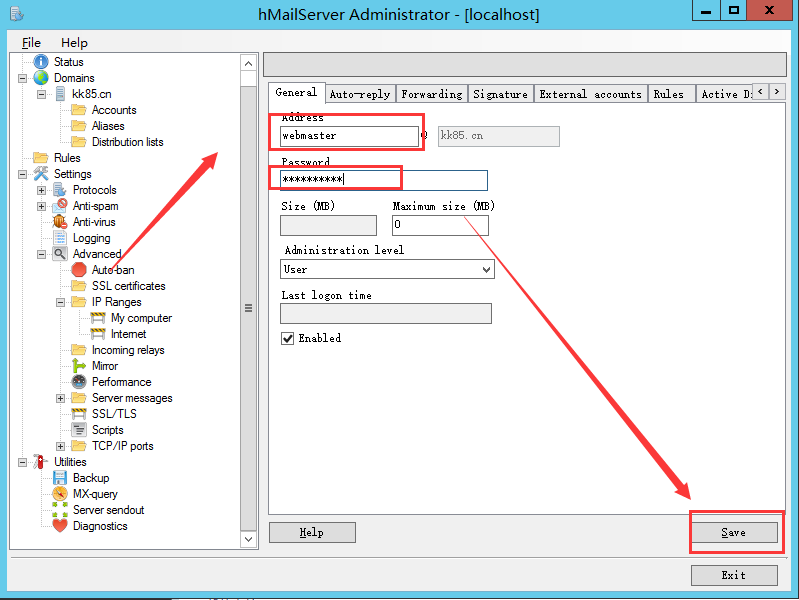This screenshot has width=799, height=600.
Task: Click the Utilities swiss-knife icon
Action: click(x=41, y=462)
